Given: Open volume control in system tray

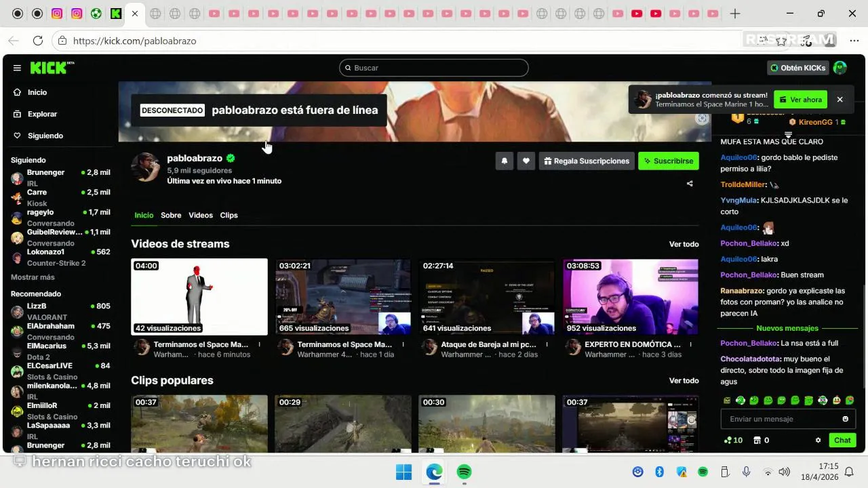Looking at the screenshot, I should click(x=785, y=472).
